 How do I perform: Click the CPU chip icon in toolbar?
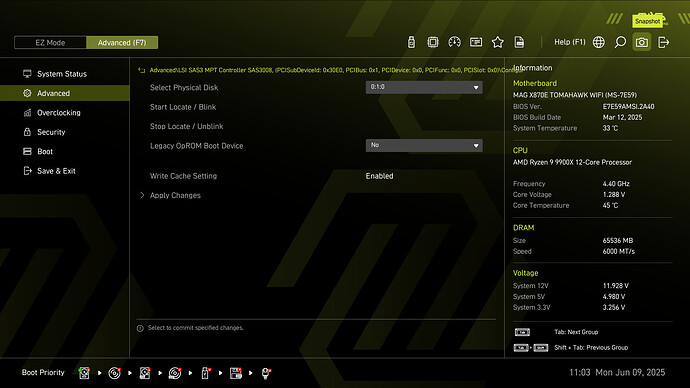click(433, 42)
